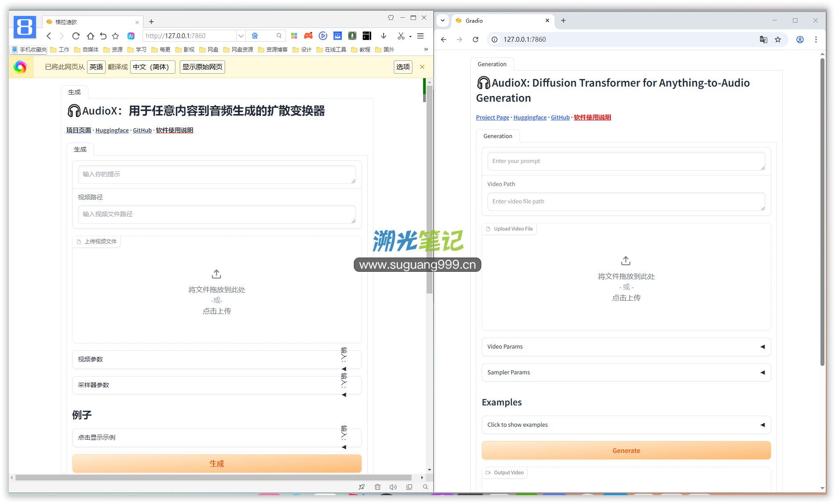Dismiss the translation bar with X
This screenshot has width=836, height=504.
[422, 67]
